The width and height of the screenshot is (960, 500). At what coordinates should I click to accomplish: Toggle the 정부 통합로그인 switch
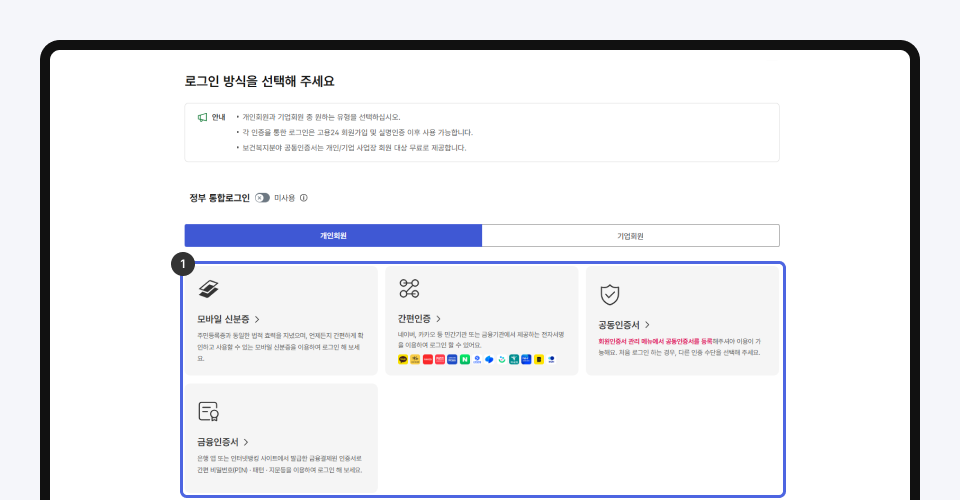click(262, 198)
